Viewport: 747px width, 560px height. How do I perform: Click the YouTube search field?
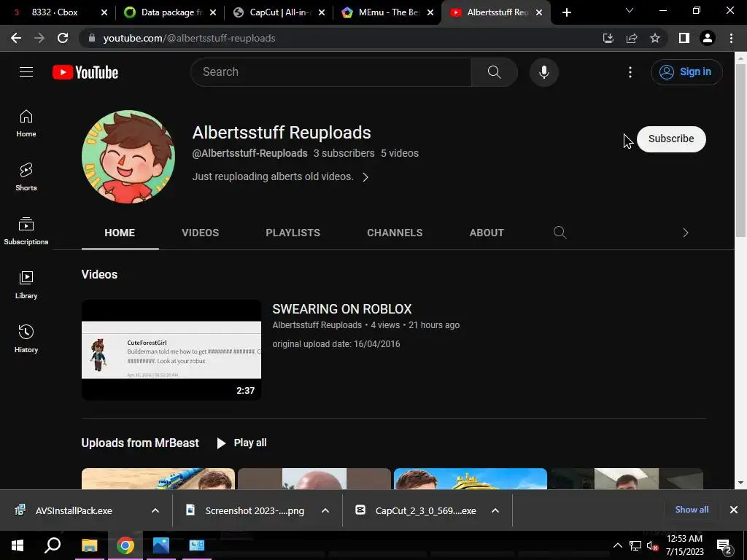331,72
